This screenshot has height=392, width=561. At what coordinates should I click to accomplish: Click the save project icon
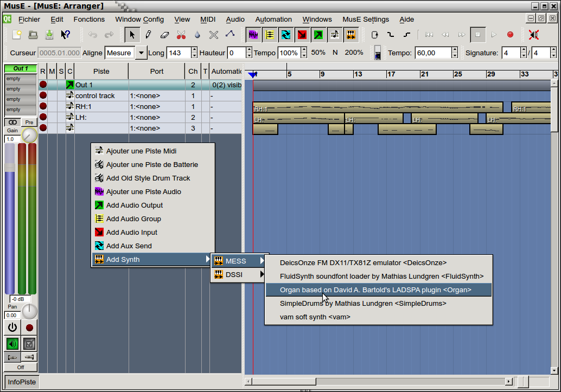[x=49, y=35]
